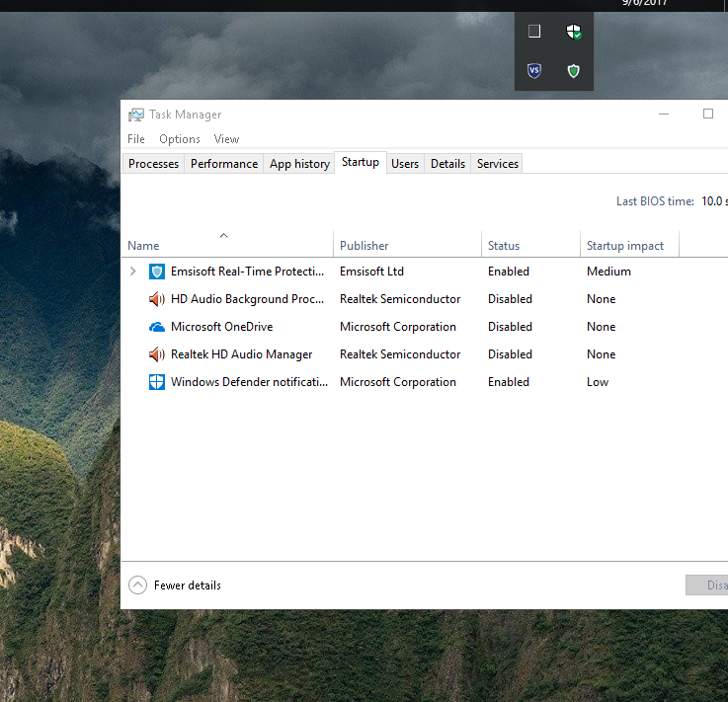
Task: Click the Windows Defender shield tray icon with checkmark
Action: [x=574, y=32]
